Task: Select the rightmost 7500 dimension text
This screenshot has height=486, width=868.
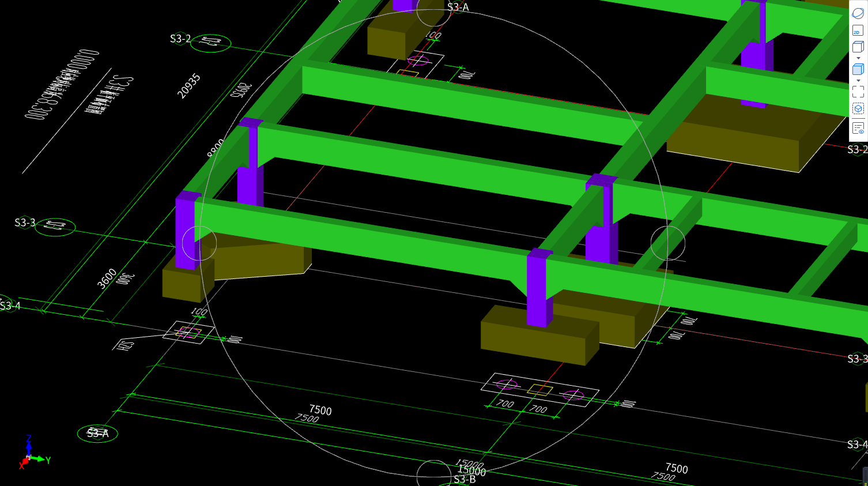Action: tap(677, 469)
